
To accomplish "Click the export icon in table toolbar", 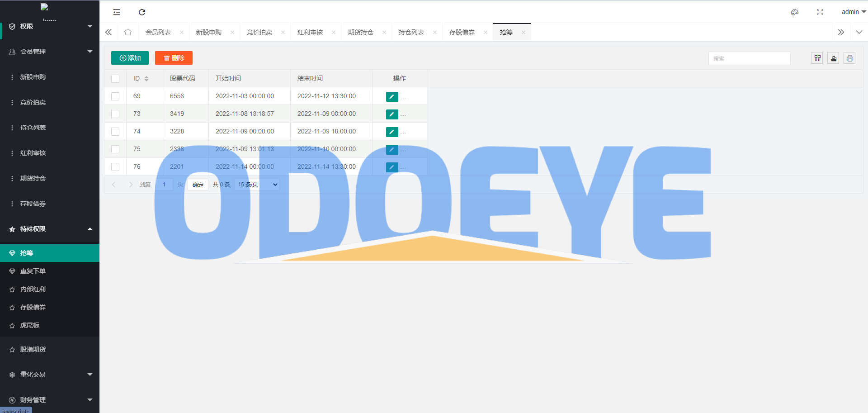I will click(x=834, y=58).
